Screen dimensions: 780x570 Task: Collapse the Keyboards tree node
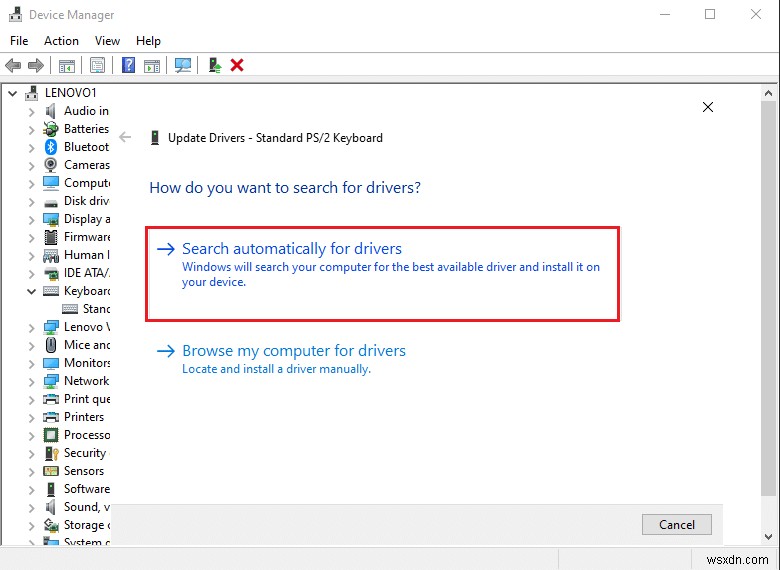(31, 291)
